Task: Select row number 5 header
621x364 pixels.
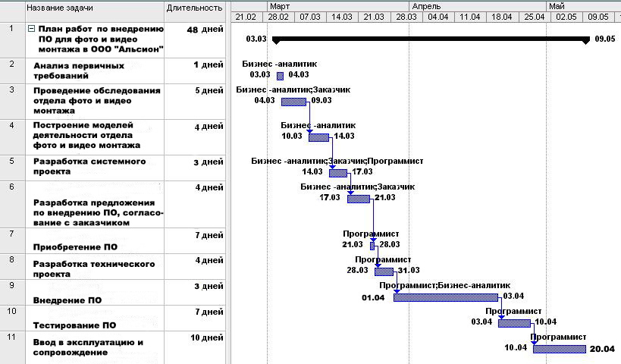Action: click(x=12, y=168)
